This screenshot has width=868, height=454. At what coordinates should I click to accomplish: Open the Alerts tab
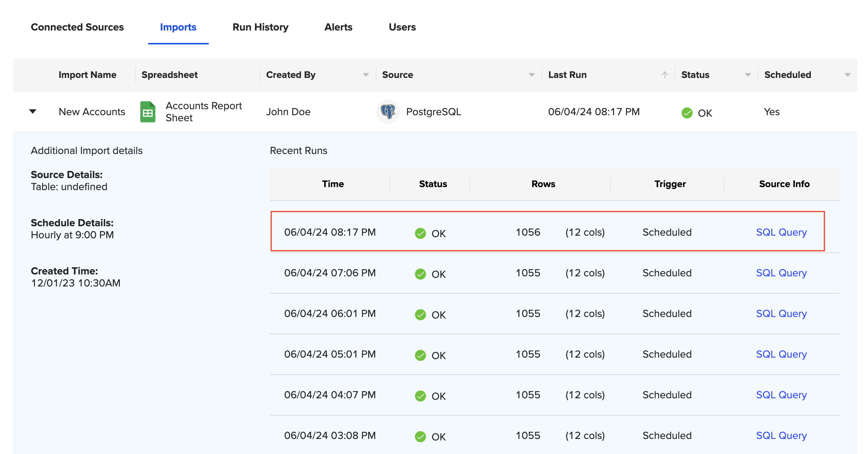338,27
